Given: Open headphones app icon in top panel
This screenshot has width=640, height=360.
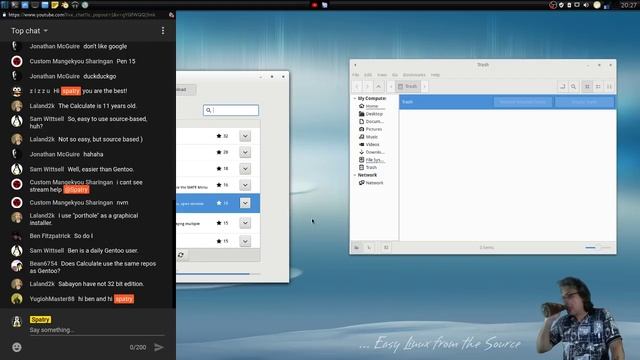Looking at the screenshot, I should pyautogui.click(x=75, y=5).
